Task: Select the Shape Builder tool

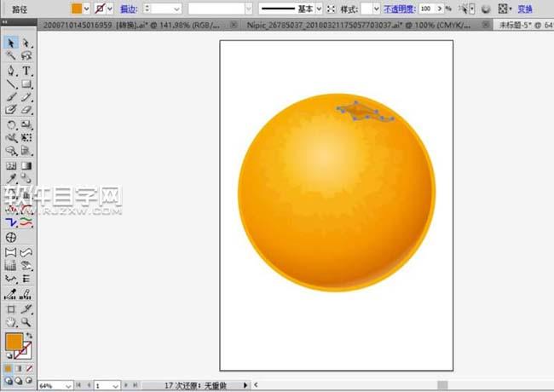Action: coord(10,151)
